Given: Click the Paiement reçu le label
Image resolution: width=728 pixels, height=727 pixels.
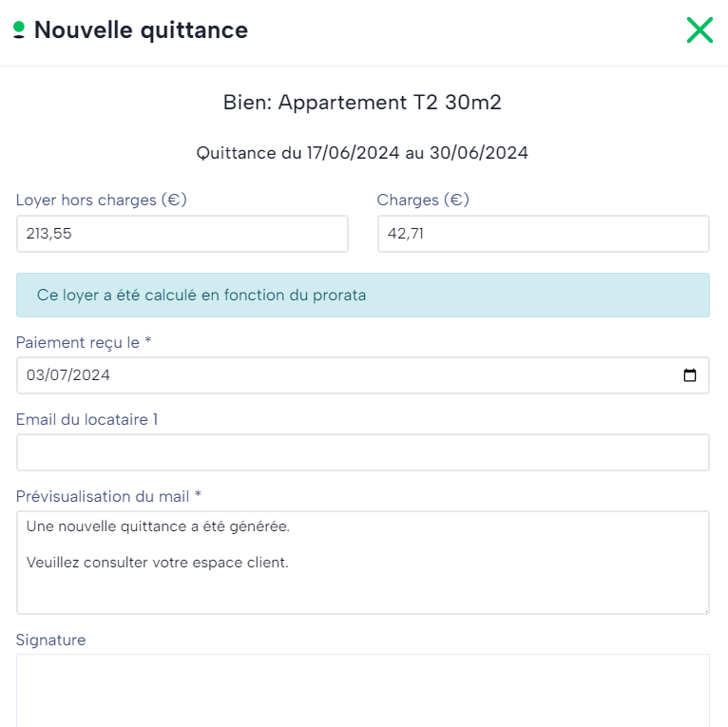Looking at the screenshot, I should pyautogui.click(x=84, y=342).
